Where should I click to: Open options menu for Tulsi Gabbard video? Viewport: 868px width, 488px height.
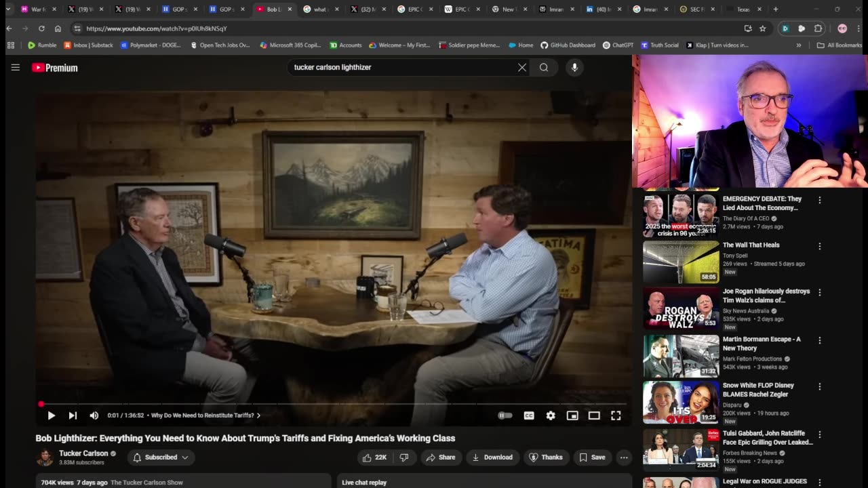point(820,434)
